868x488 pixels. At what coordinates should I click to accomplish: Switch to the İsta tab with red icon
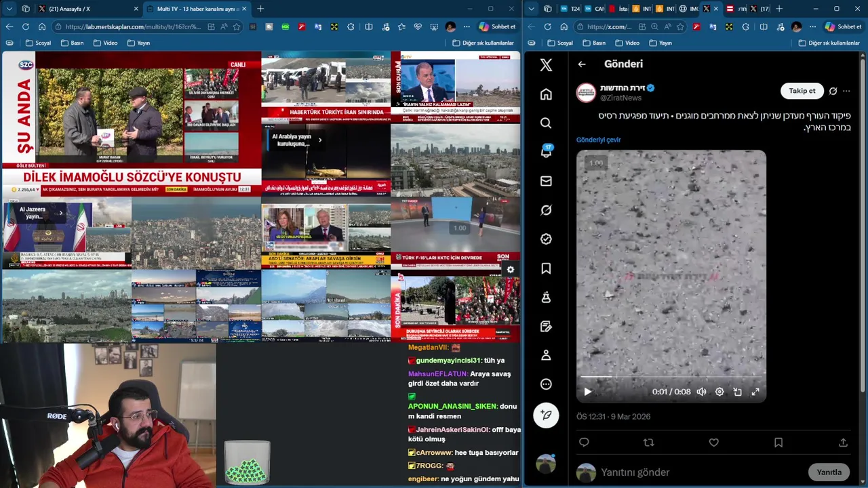click(x=618, y=9)
